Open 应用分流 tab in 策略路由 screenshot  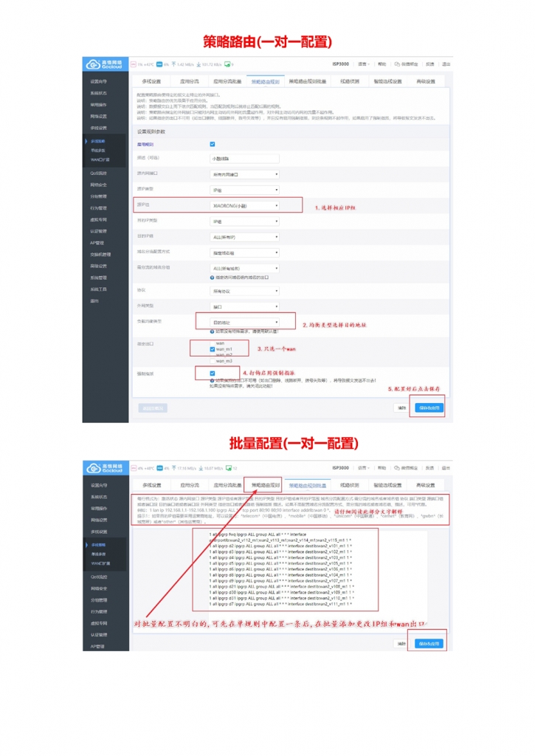[190, 81]
